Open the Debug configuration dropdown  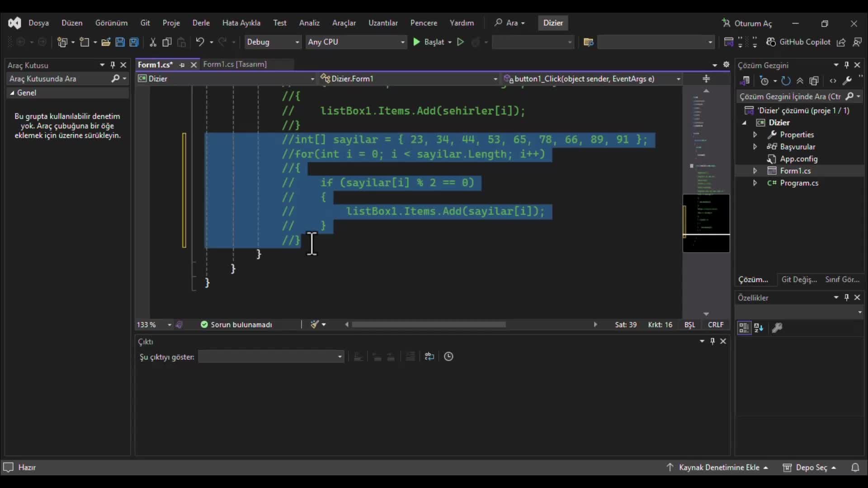(x=273, y=42)
